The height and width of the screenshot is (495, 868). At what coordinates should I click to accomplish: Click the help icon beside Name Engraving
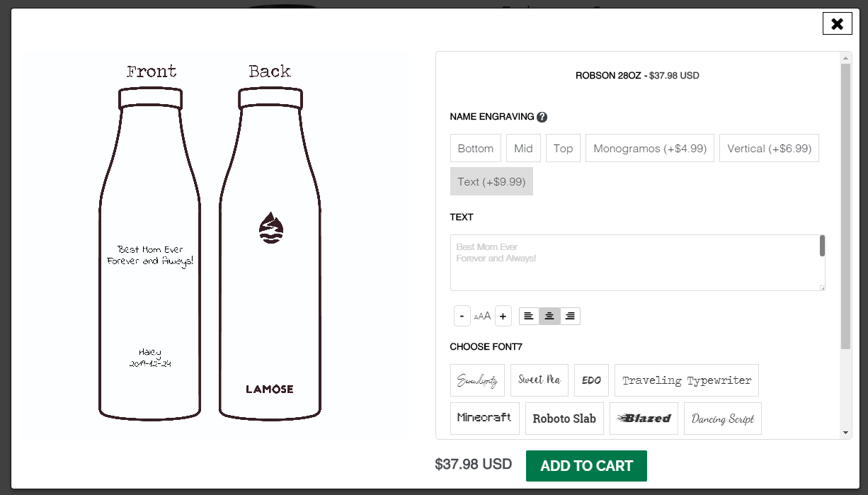click(542, 117)
